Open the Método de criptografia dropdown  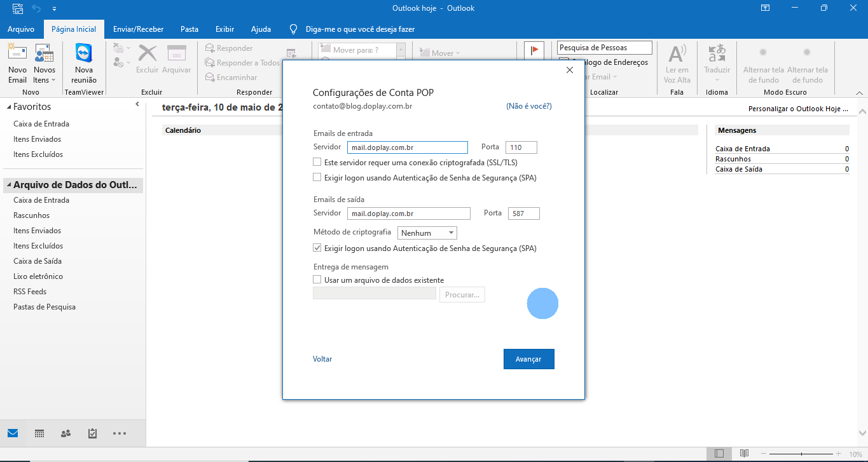[x=427, y=233]
